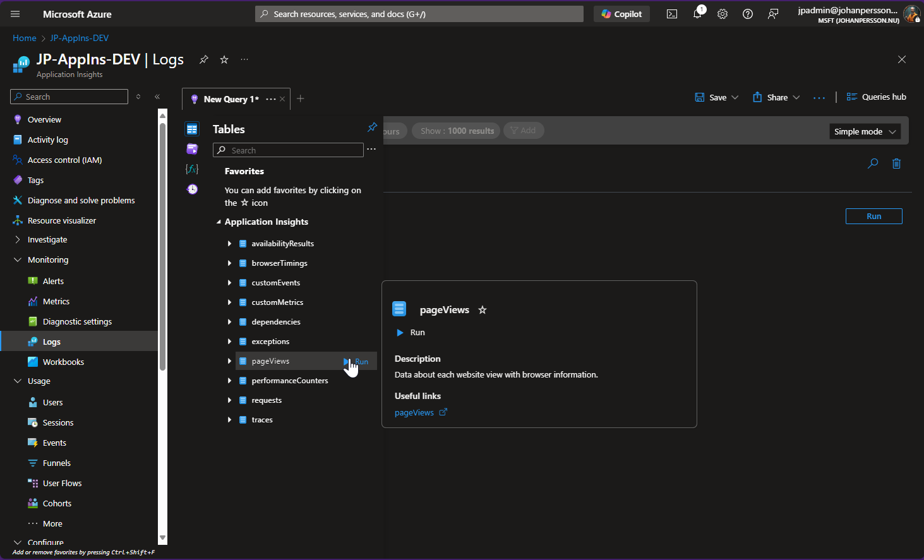Click the Tables pane Search field
This screenshot has width=924, height=560.
288,150
